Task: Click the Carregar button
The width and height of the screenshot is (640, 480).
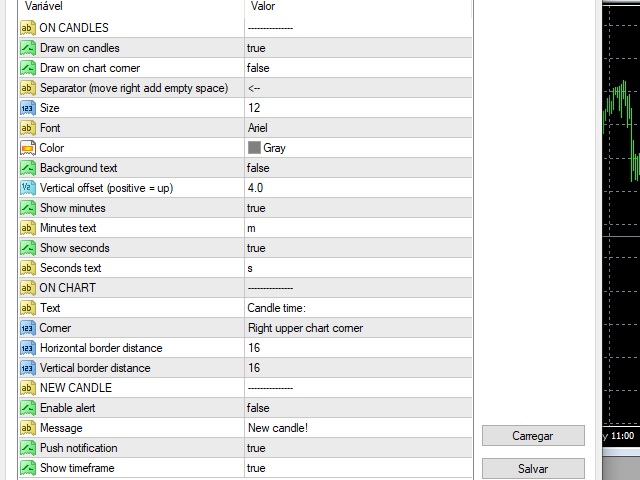Action: [533, 436]
